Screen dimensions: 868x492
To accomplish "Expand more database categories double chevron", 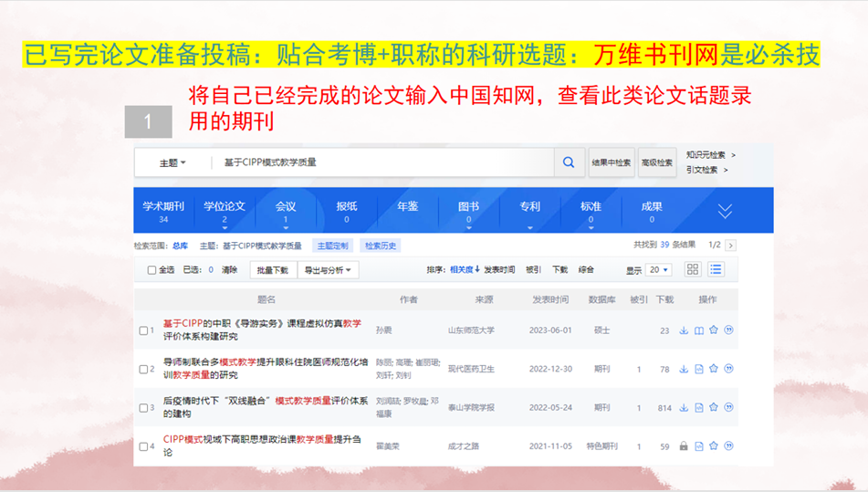I will (725, 211).
